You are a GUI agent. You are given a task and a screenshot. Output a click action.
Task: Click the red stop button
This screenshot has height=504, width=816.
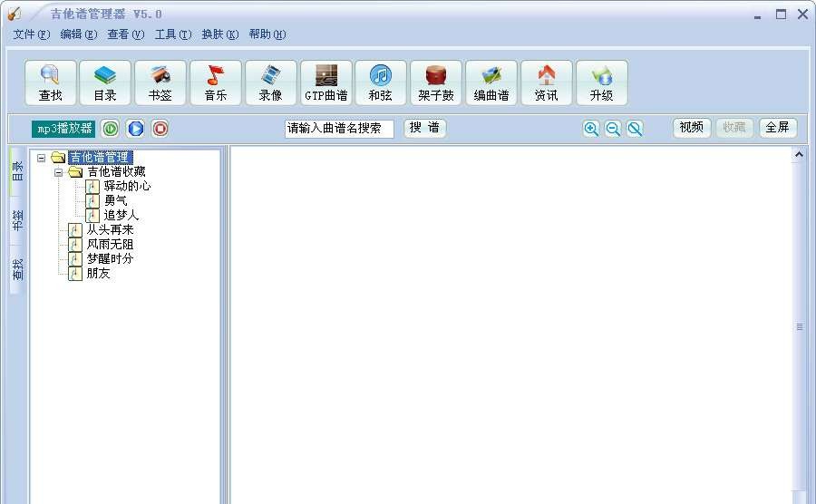click(x=160, y=129)
